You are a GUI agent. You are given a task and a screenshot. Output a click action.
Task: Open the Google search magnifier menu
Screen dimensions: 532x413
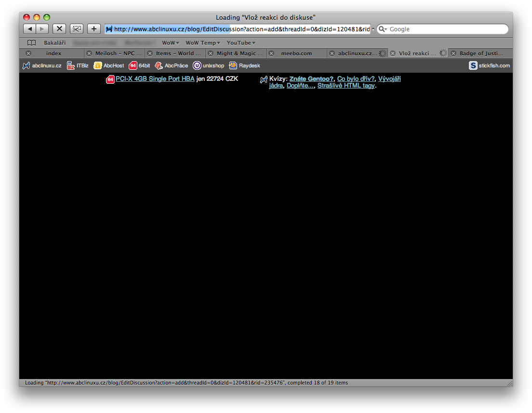[x=383, y=29]
